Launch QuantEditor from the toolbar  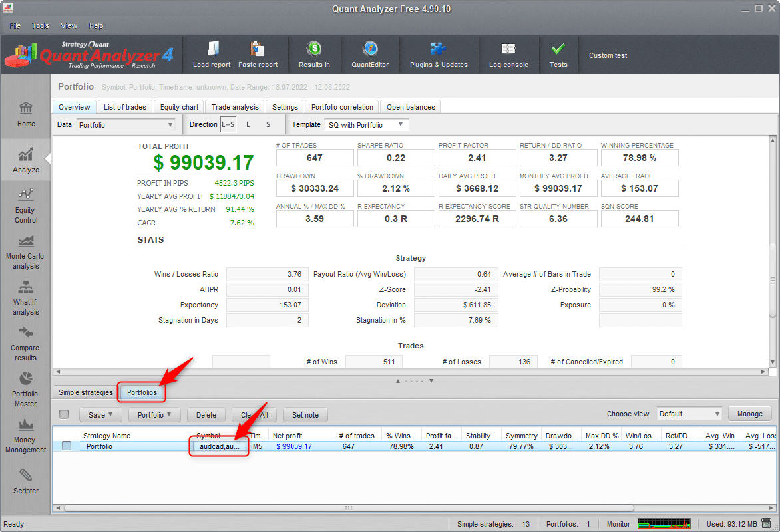coord(370,55)
